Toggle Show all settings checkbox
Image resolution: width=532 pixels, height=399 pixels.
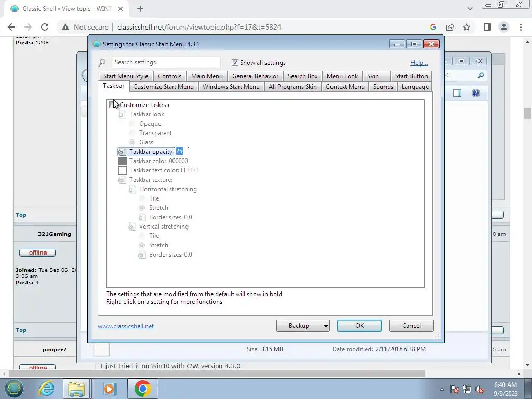point(235,62)
